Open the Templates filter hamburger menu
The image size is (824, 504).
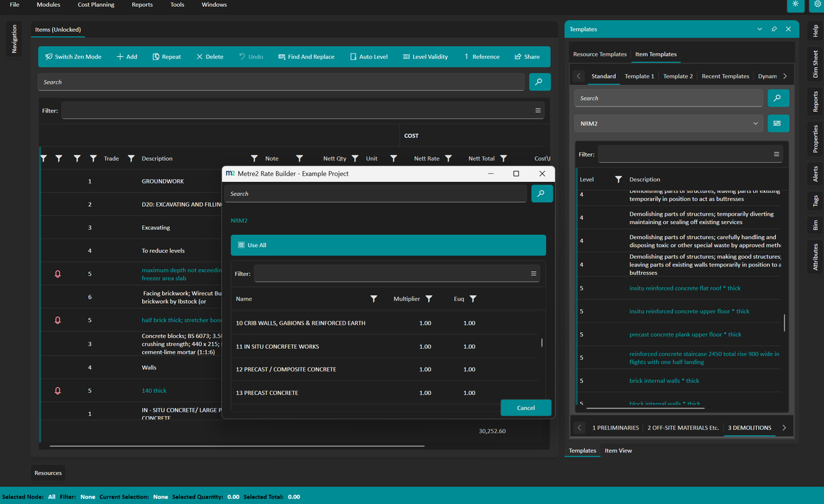click(x=776, y=154)
